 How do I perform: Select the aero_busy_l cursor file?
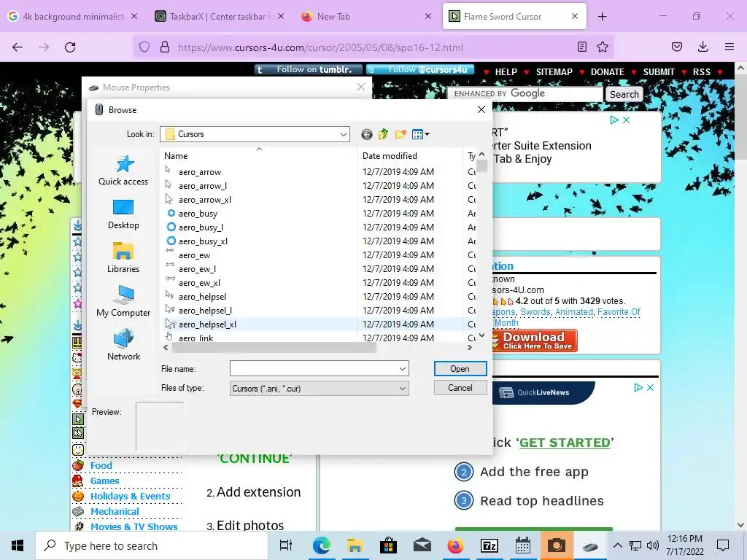coord(201,227)
